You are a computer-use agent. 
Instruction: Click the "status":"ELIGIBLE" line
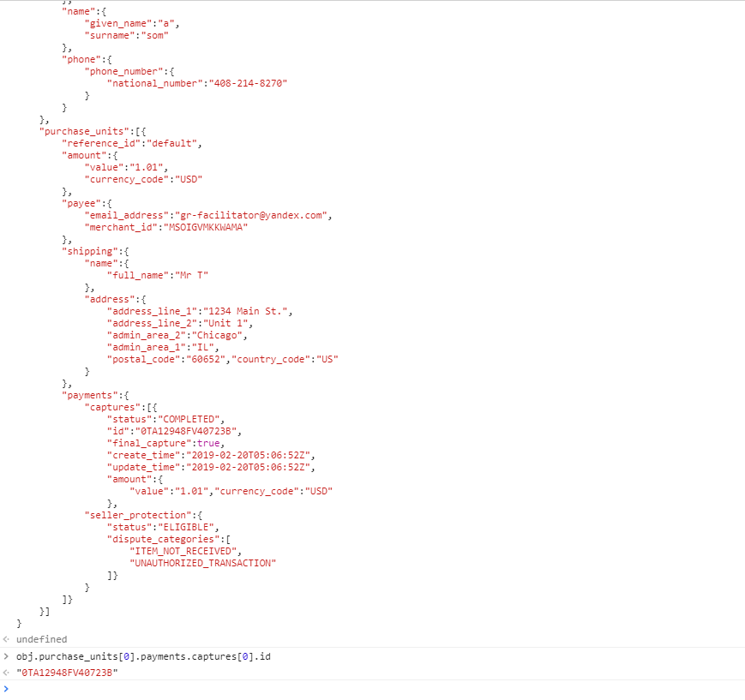coord(163,527)
